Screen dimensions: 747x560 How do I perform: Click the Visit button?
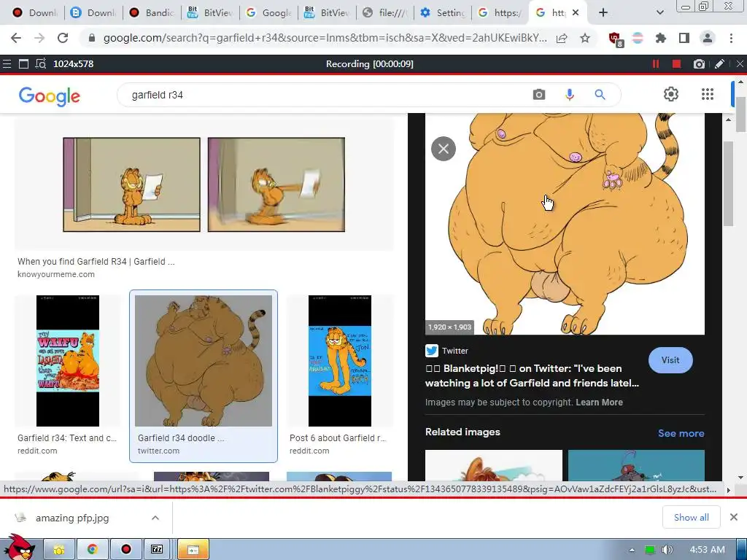pyautogui.click(x=670, y=360)
